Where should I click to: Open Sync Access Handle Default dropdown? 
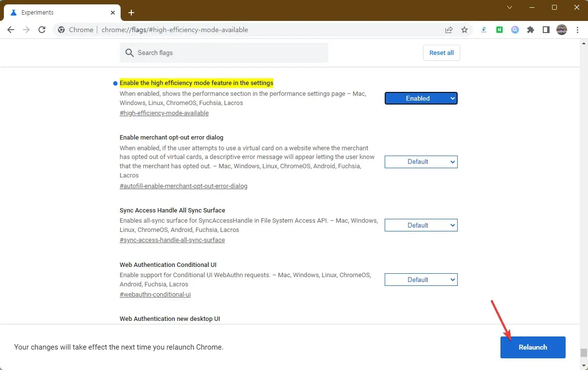pyautogui.click(x=421, y=225)
